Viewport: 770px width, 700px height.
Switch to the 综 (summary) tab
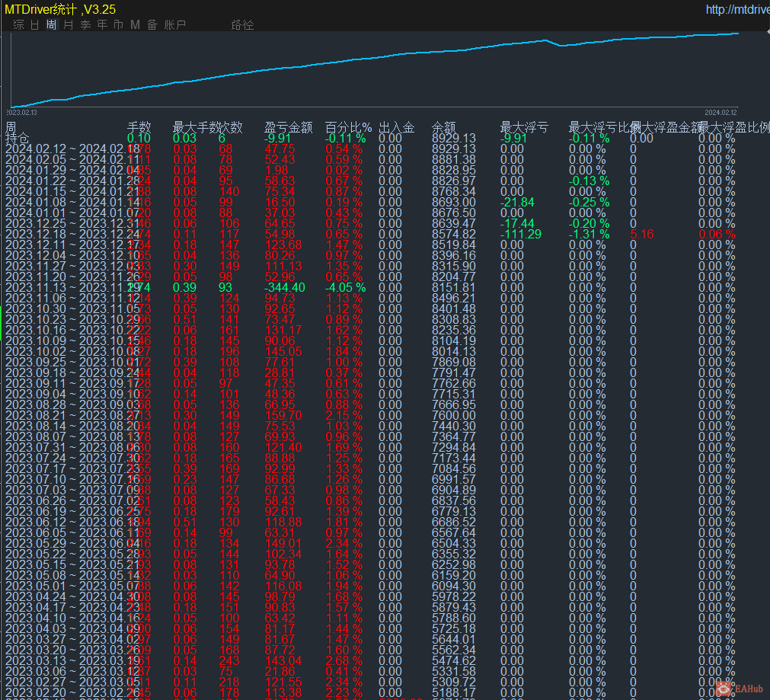pos(19,24)
